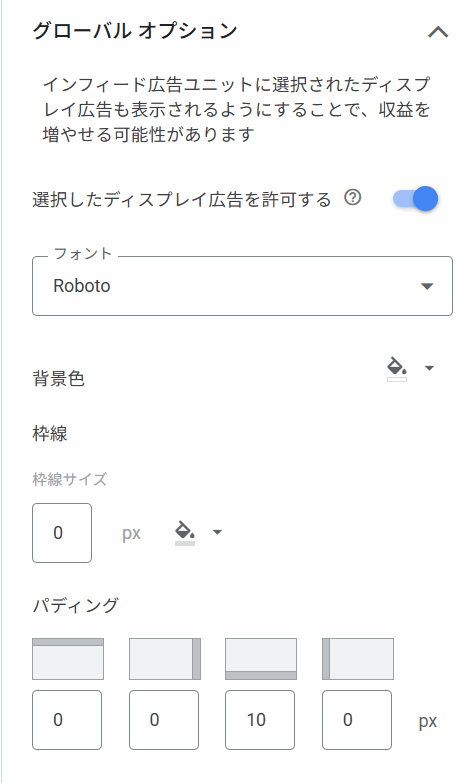
Task: Click the left padding icon
Action: click(358, 659)
